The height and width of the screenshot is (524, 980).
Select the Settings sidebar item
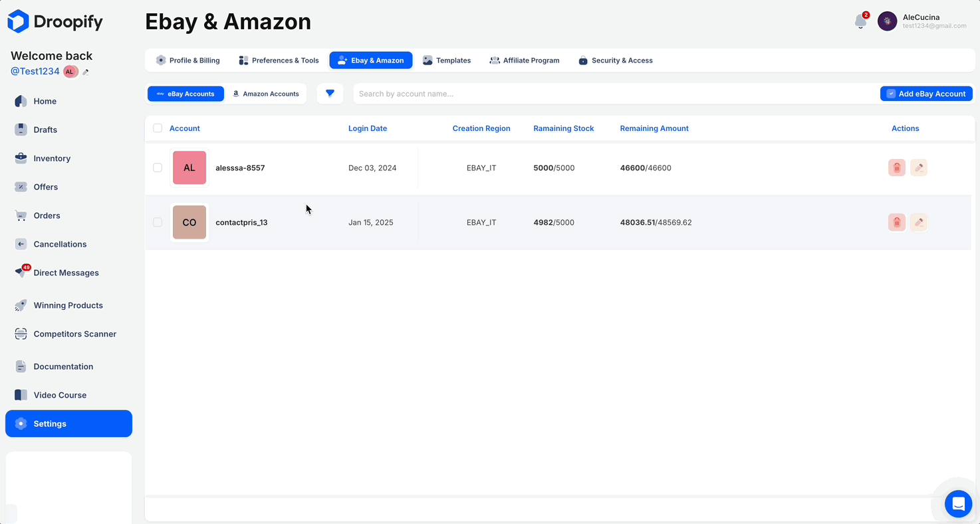pos(68,424)
